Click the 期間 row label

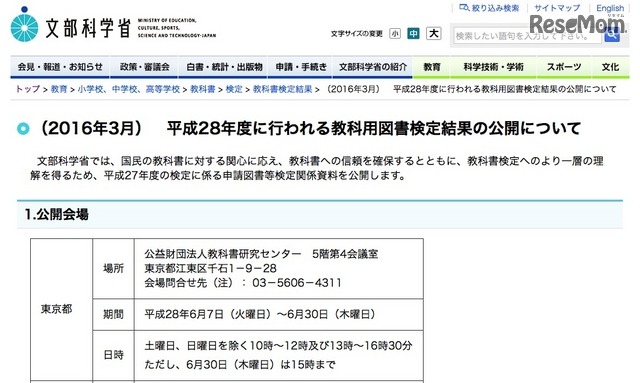(113, 314)
